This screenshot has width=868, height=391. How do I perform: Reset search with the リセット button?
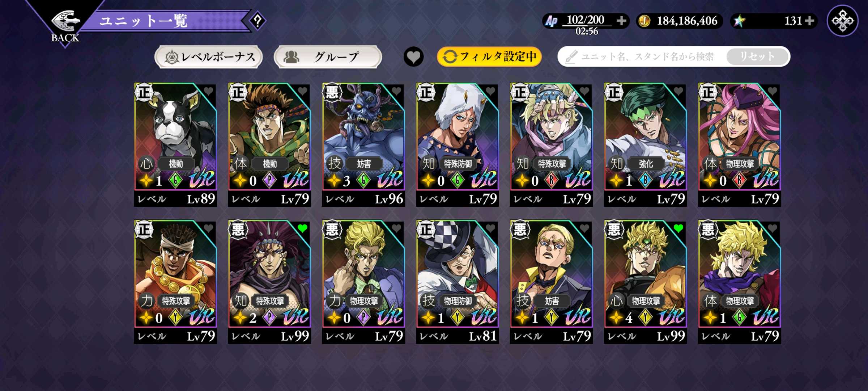757,56
